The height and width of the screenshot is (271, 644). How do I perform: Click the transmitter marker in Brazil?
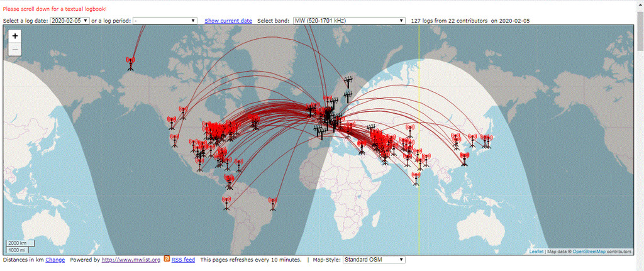click(272, 204)
